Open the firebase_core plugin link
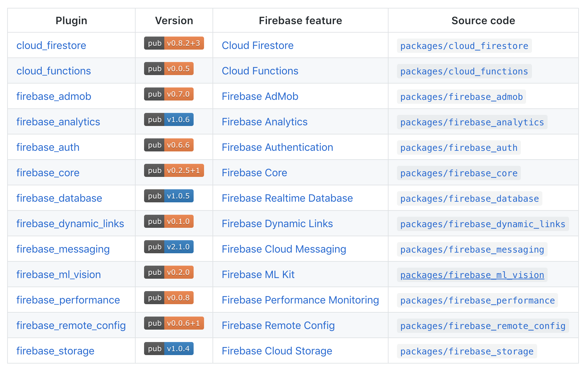Image resolution: width=588 pixels, height=374 pixels. click(x=48, y=173)
